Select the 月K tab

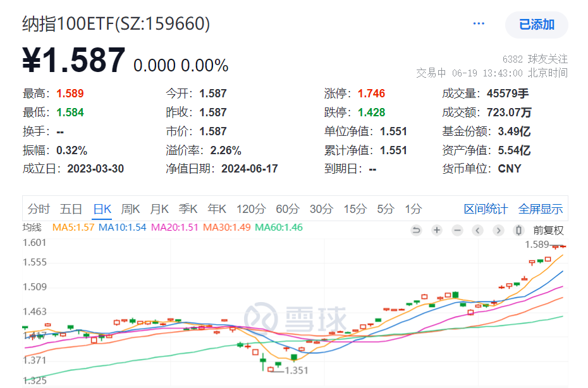159,209
